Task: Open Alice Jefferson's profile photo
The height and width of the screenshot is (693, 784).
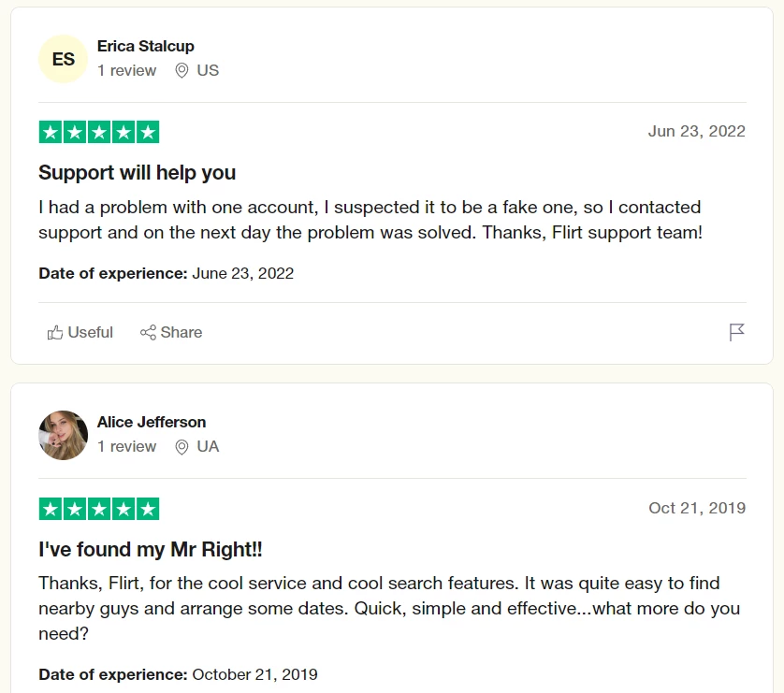Action: (63, 435)
